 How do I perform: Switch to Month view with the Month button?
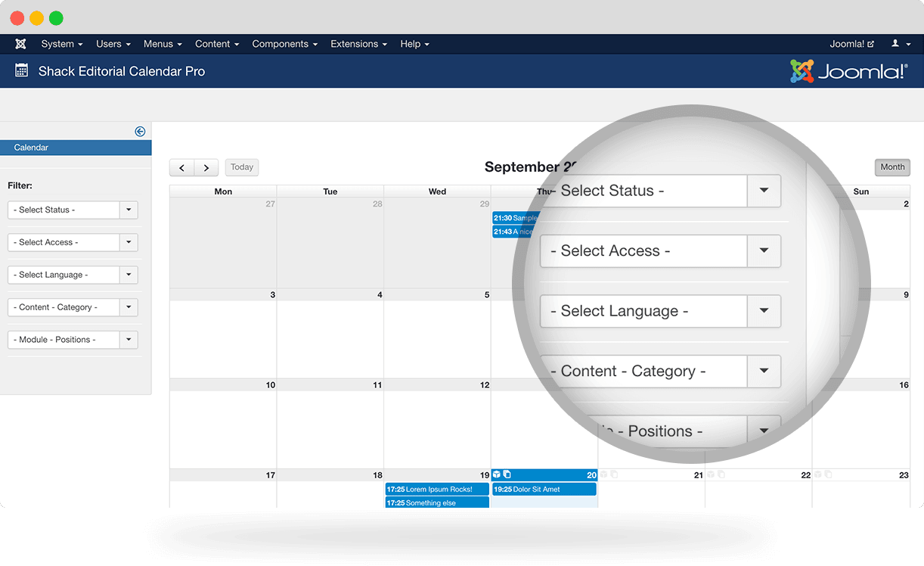[892, 167]
